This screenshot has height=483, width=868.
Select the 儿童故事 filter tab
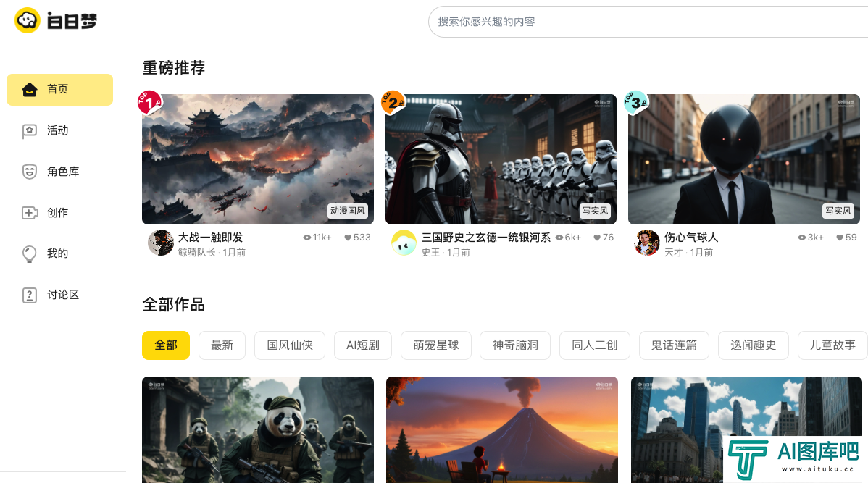pos(832,345)
